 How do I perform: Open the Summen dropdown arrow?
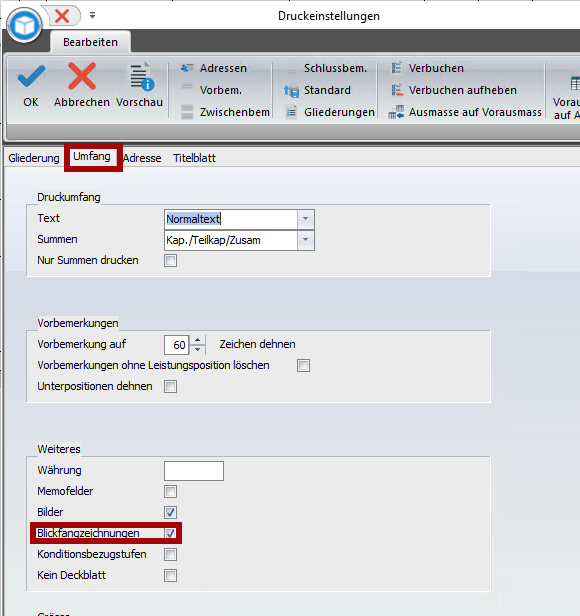click(x=306, y=240)
